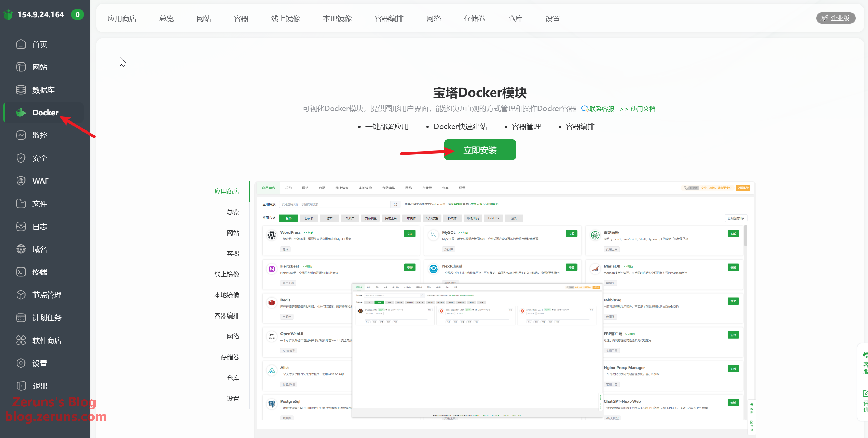Click the Software Store (软件商店) icon
This screenshot has height=438, width=868.
21,340
